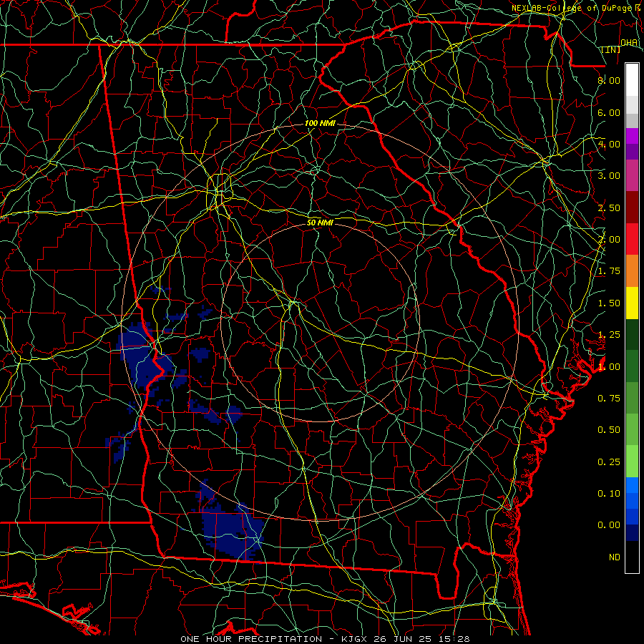This screenshot has height=644, width=644.
Task: Click the 6.00 legend value
Action: (609, 112)
